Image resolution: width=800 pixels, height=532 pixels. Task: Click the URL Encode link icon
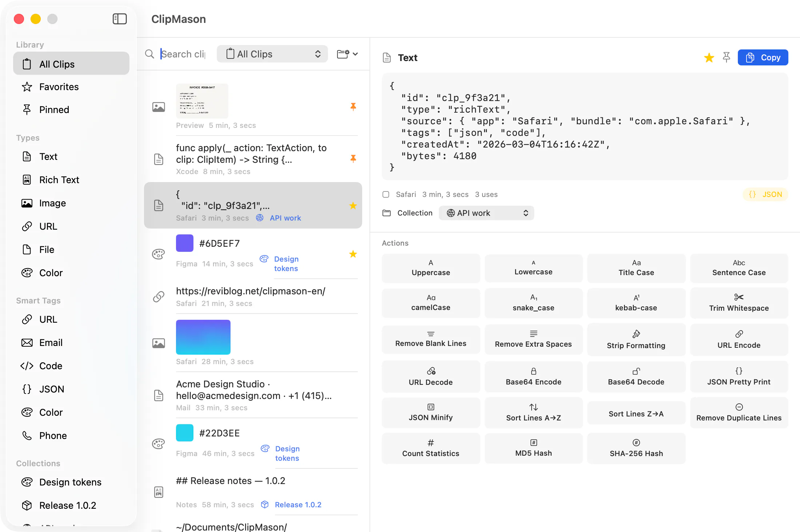[x=739, y=334]
